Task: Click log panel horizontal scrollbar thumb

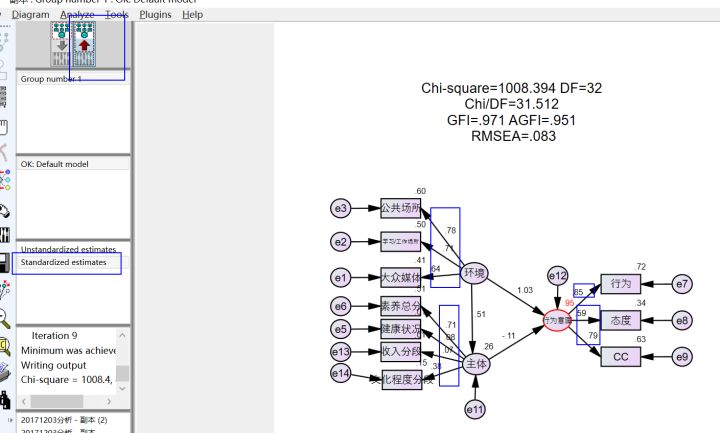Action: (x=57, y=401)
